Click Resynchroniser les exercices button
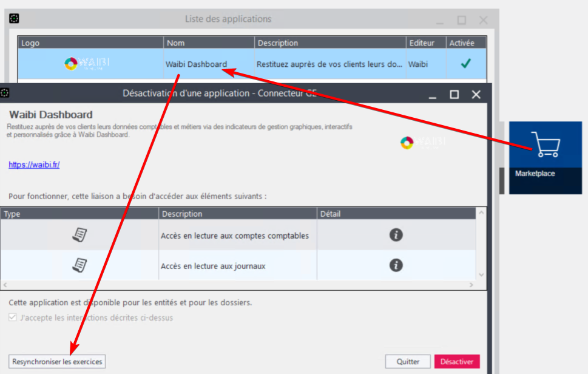The width and height of the screenshot is (588, 374). tap(57, 362)
